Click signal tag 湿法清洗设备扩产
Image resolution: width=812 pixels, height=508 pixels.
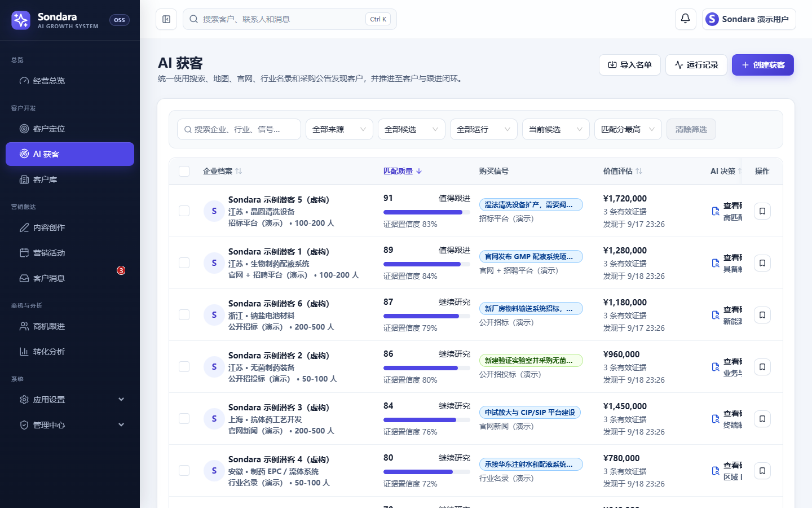point(531,205)
